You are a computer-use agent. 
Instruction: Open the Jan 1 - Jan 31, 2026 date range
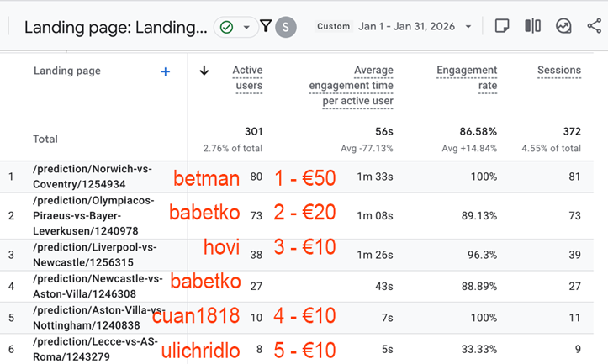pos(406,26)
